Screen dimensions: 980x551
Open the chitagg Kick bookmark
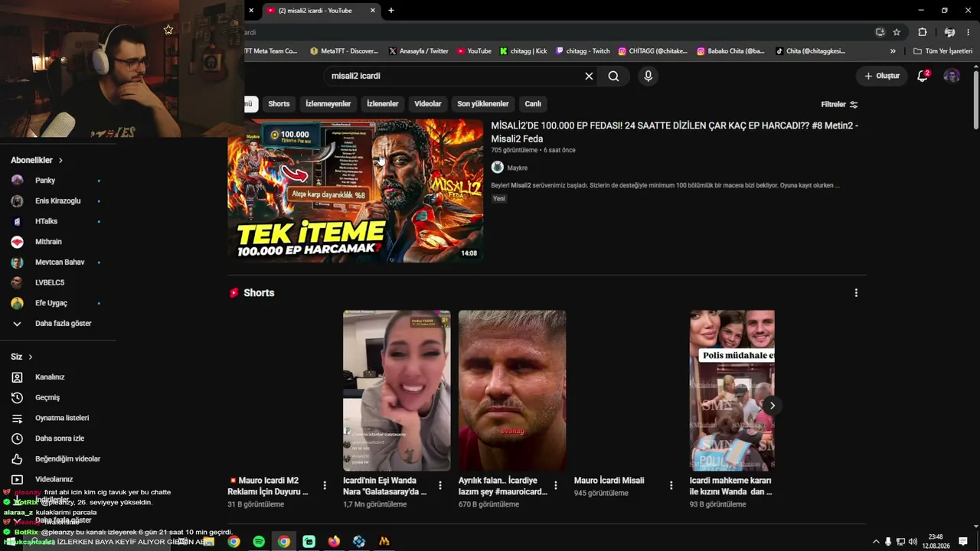pyautogui.click(x=524, y=51)
